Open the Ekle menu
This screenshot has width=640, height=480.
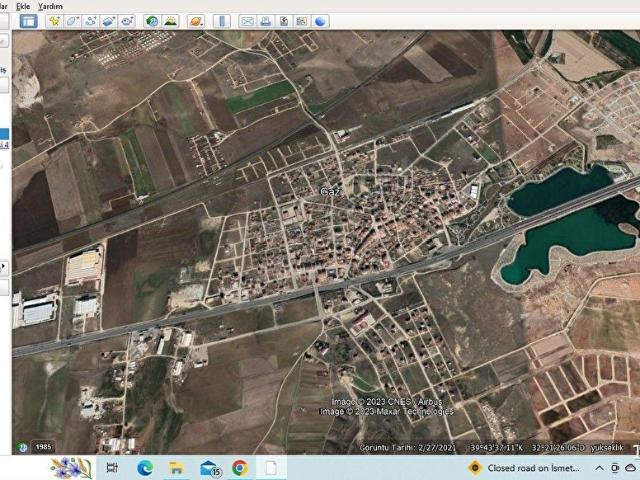(x=22, y=6)
